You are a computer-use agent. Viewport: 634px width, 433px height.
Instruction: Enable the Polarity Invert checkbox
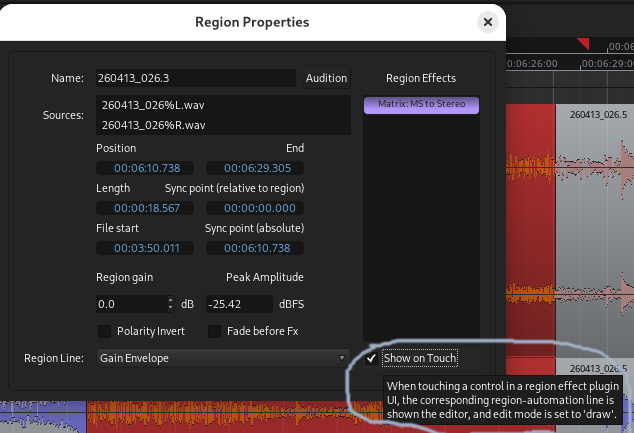click(x=104, y=332)
